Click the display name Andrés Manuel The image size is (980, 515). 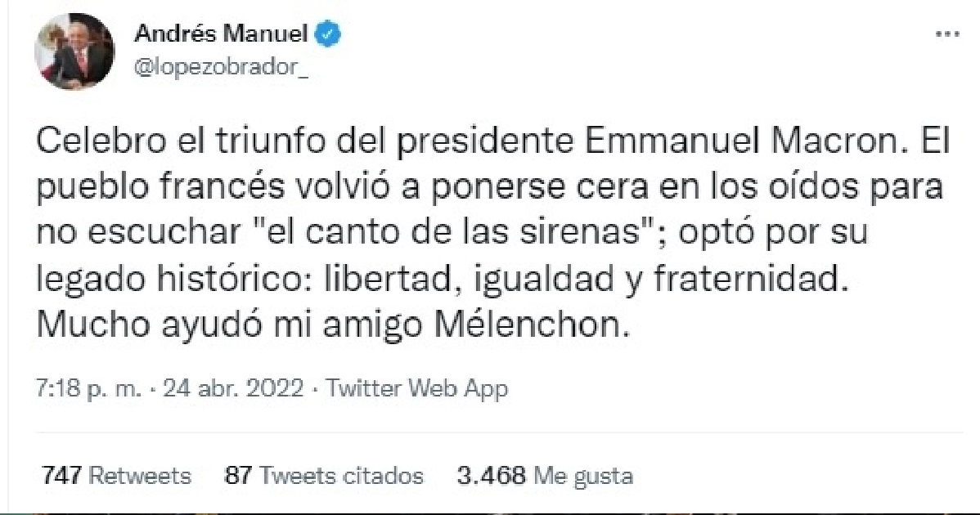[x=221, y=35]
